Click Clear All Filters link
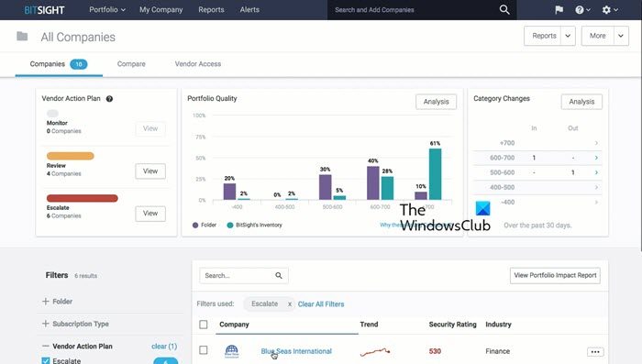642x364 pixels. [x=321, y=304]
